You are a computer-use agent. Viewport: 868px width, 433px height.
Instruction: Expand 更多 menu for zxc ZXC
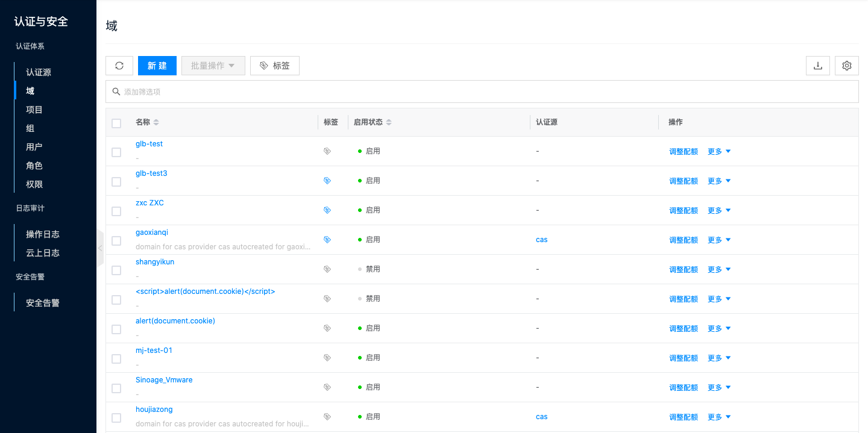pos(719,211)
